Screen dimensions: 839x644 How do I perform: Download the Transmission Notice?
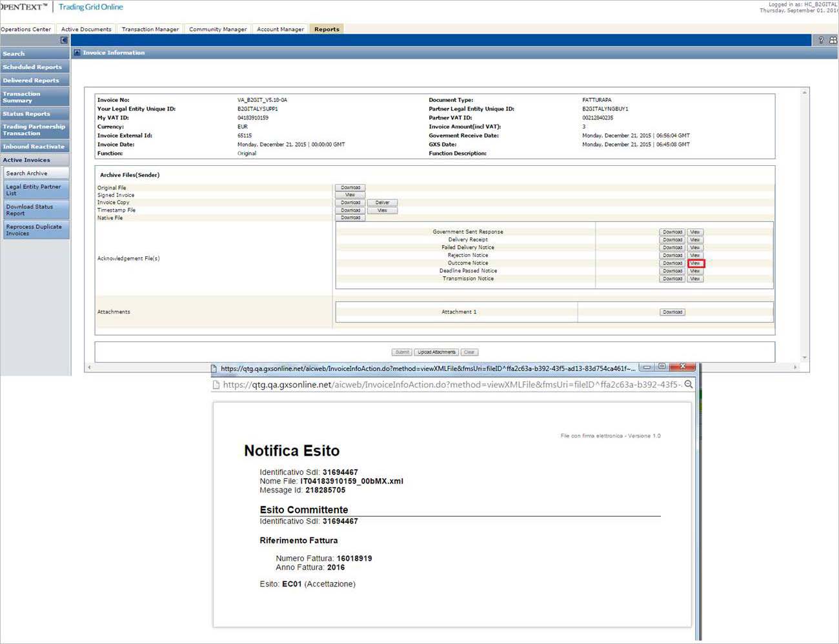click(672, 279)
